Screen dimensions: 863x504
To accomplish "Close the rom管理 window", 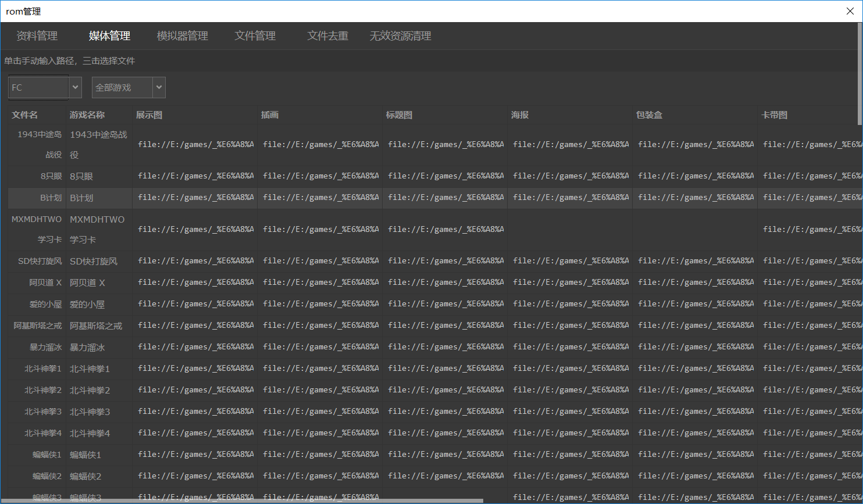I will pyautogui.click(x=850, y=11).
